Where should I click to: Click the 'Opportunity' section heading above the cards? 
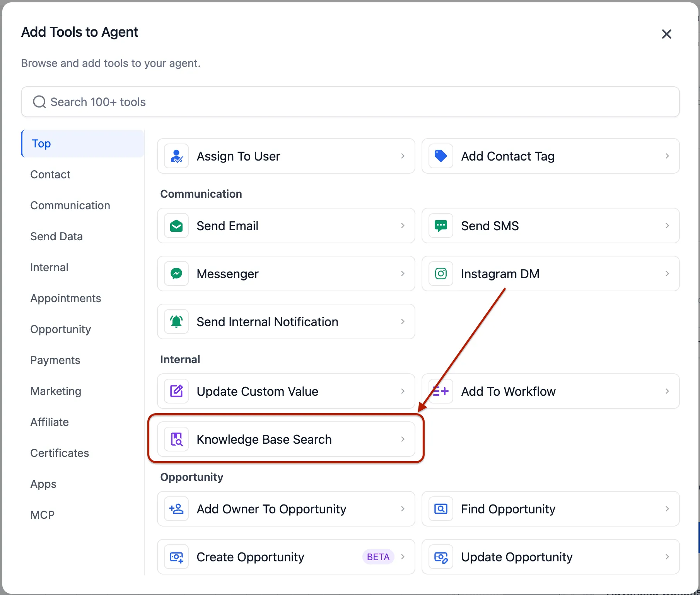point(192,477)
